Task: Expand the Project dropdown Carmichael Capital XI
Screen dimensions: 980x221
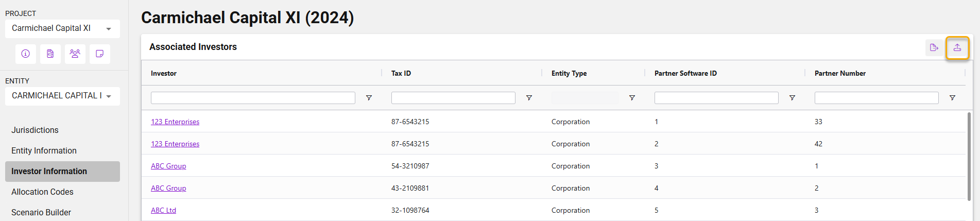Action: tap(62, 29)
